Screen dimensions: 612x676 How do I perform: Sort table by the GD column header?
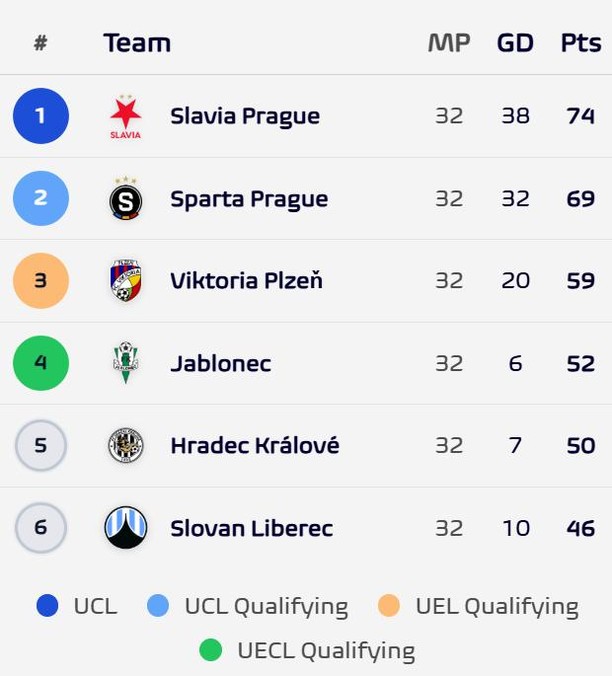tap(515, 43)
